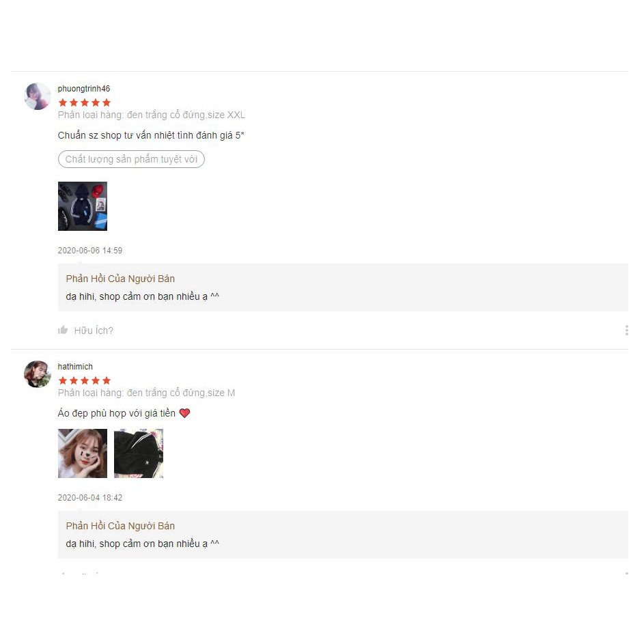Open the selfie photo thumbnail in hathimich's review
The image size is (644, 644).
tap(83, 453)
